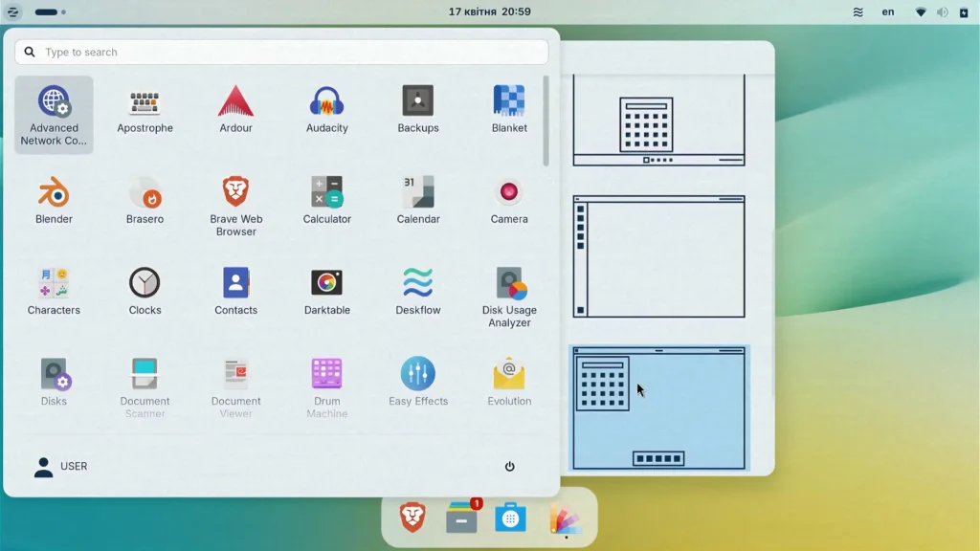
Task: Open the Deskflow app
Action: coord(418,292)
